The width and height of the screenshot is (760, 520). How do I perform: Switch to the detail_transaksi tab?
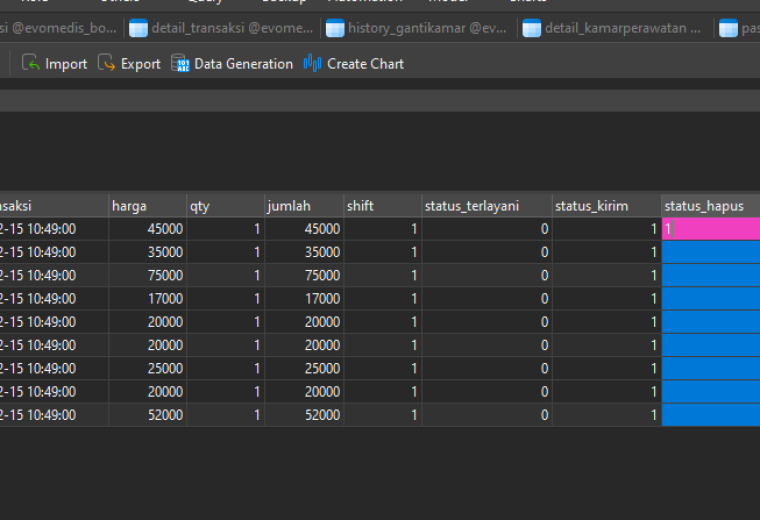click(222, 28)
